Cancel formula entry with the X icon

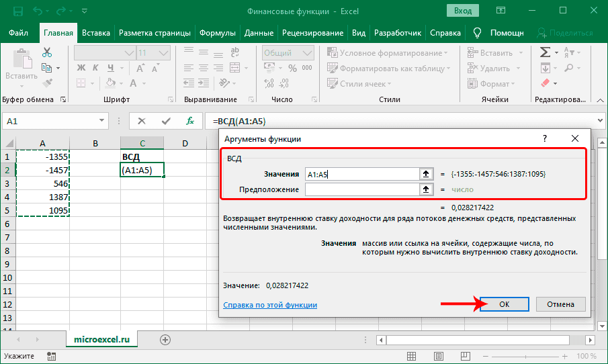click(x=142, y=121)
